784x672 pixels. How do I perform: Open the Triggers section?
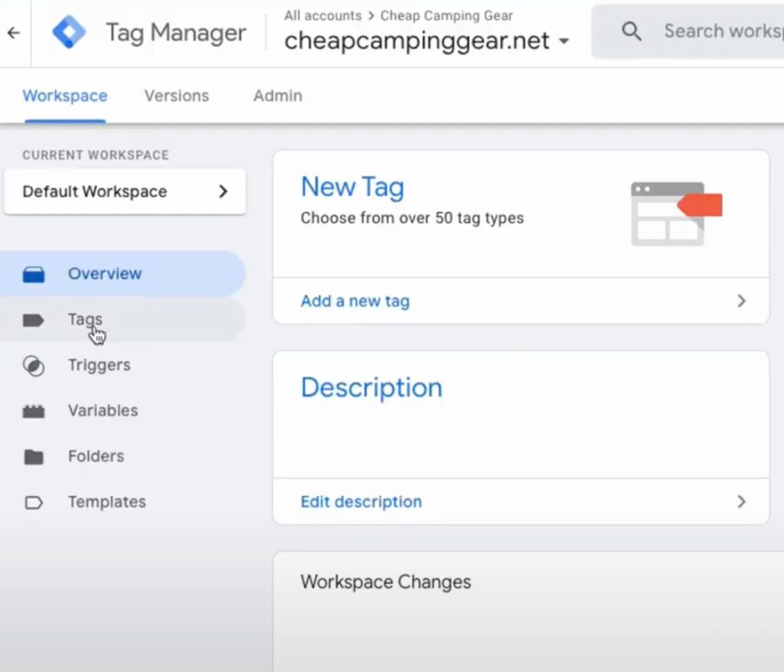pos(122,366)
